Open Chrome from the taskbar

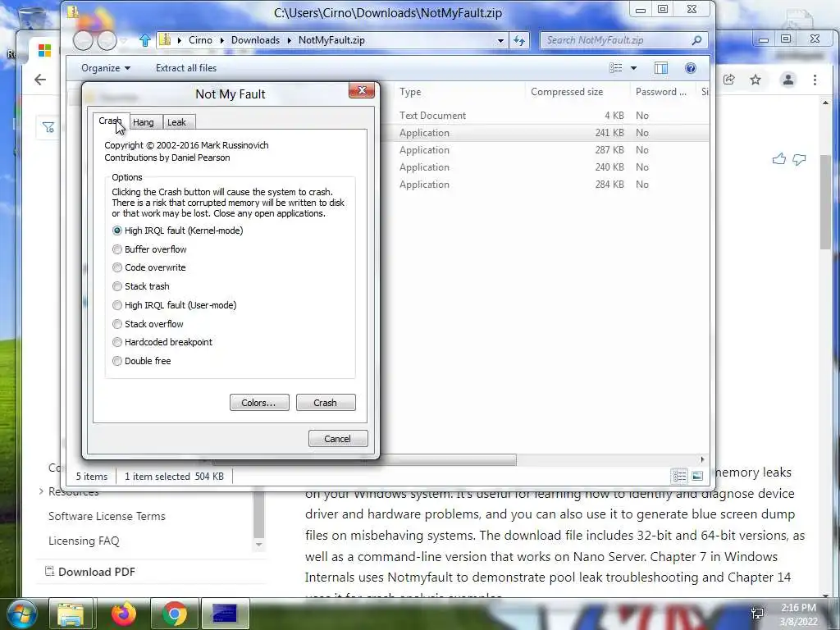coord(174,614)
